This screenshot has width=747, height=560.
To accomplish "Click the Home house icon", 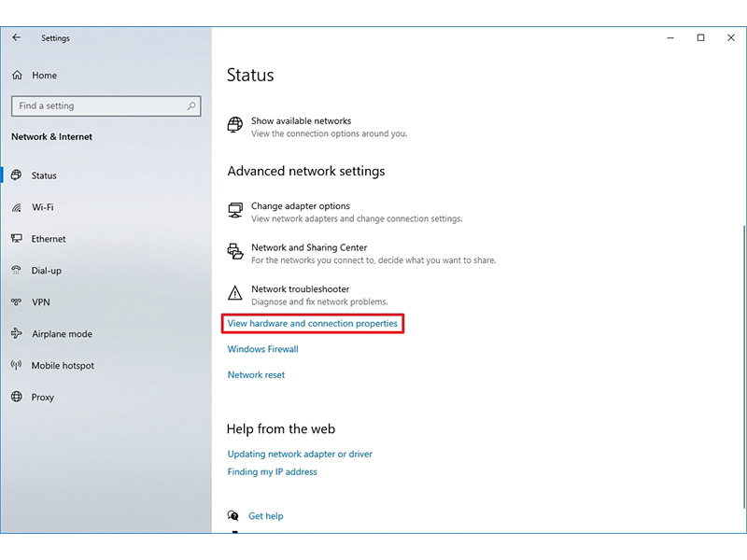I will pyautogui.click(x=17, y=75).
